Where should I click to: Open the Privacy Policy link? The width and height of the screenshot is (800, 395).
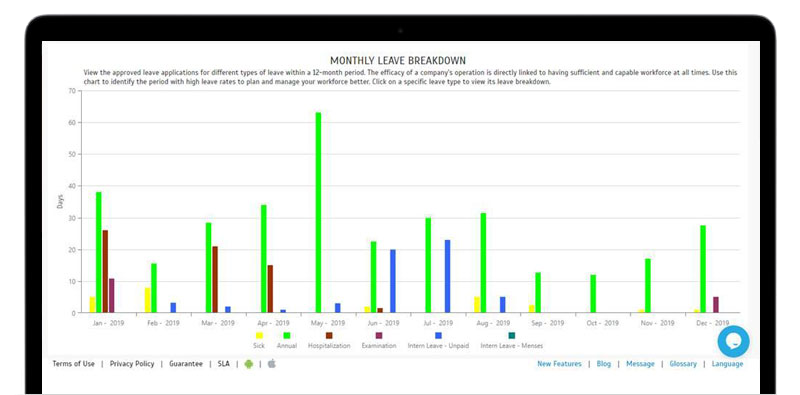(132, 364)
